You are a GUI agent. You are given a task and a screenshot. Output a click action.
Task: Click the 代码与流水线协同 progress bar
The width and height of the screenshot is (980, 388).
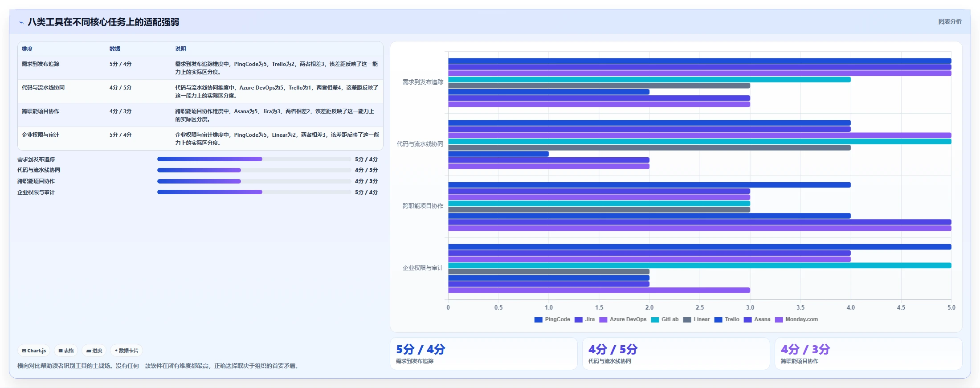click(x=254, y=170)
